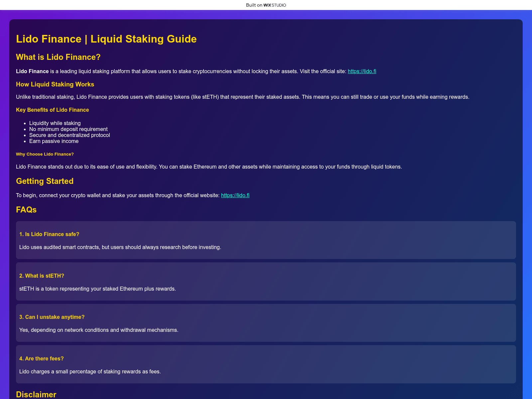Viewport: 532px width, 399px height.
Task: Click the 'Are there fees?' FAQ question
Action: tap(41, 359)
